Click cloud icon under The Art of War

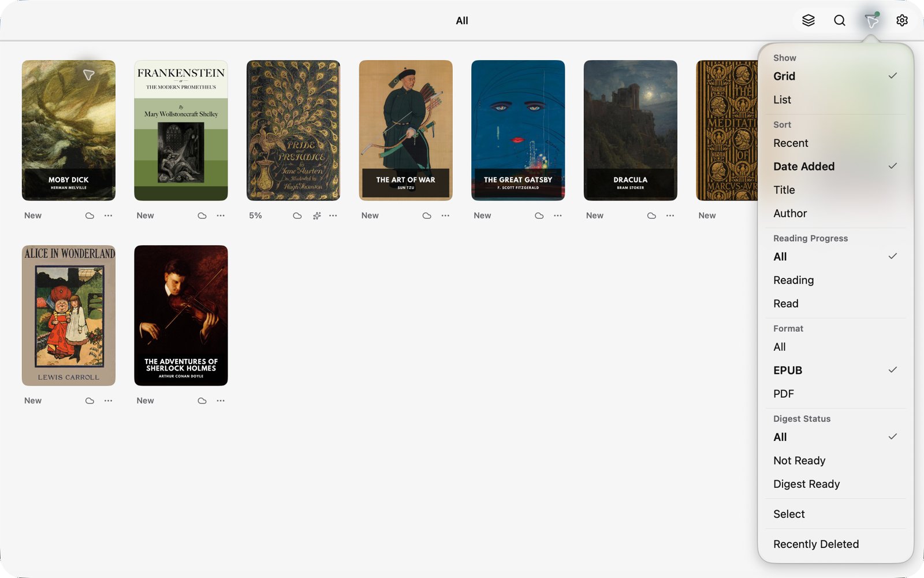427,216
